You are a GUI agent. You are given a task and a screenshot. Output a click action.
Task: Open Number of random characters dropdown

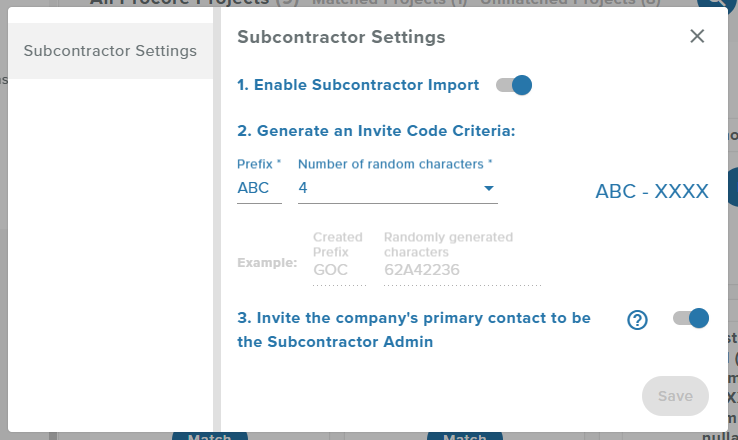[x=398, y=188]
